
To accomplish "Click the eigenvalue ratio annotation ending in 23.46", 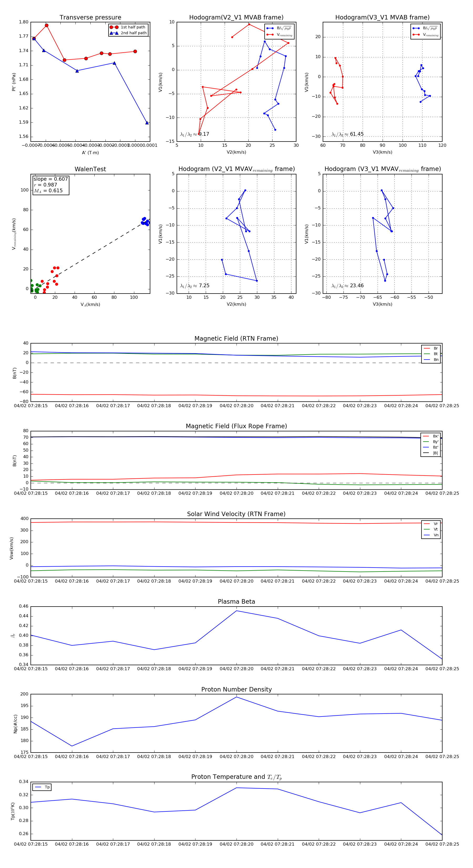I will point(347,286).
